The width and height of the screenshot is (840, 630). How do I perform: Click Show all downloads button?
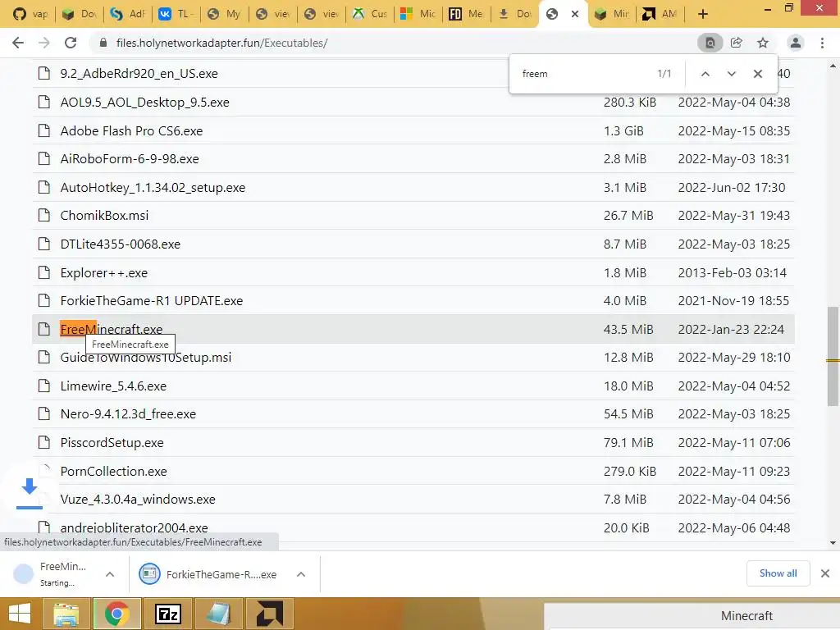click(778, 573)
